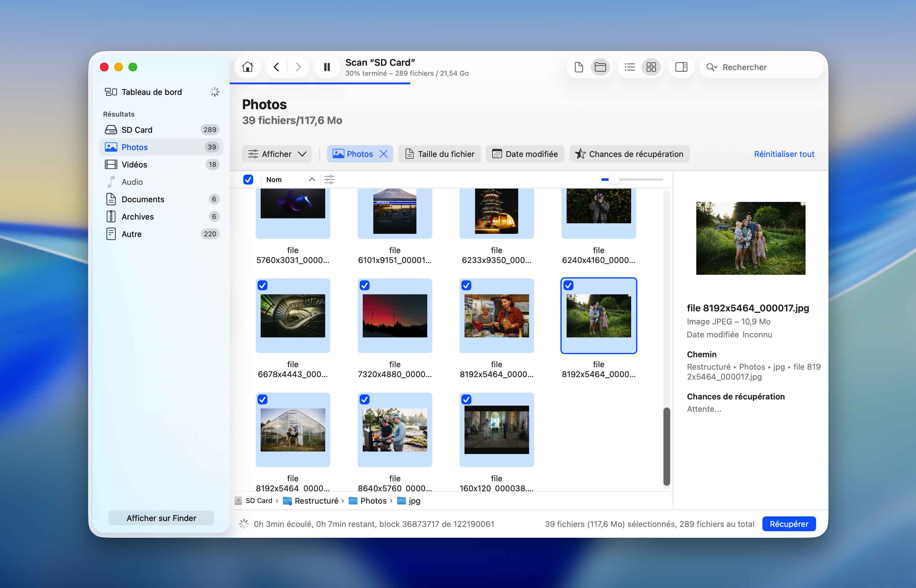Viewport: 916px width, 588px height.
Task: Uncheck the kitchen photo 8192x5464 checkbox
Action: (466, 285)
